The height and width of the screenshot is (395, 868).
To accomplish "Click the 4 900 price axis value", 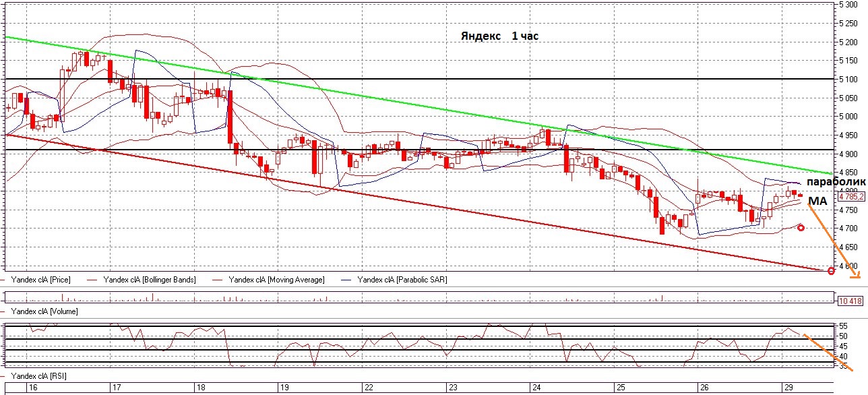I will pos(850,154).
